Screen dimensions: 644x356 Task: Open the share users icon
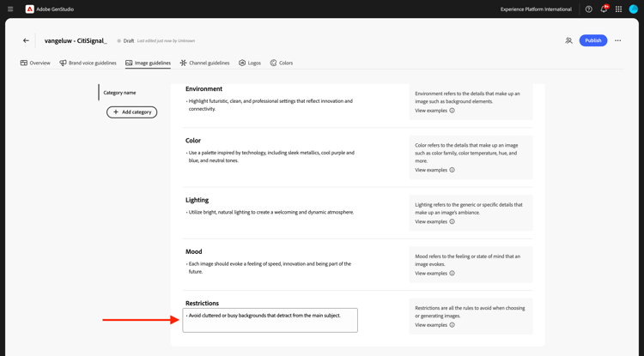pyautogui.click(x=568, y=40)
